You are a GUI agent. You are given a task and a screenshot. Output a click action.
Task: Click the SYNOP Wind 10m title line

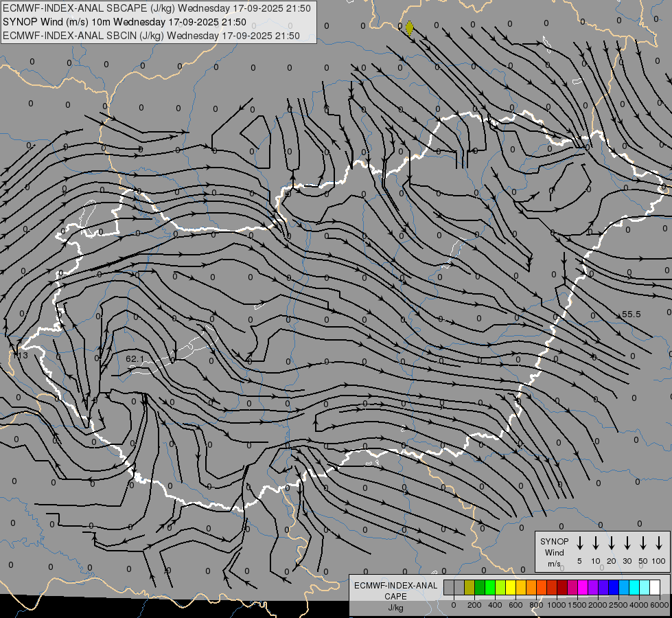124,22
